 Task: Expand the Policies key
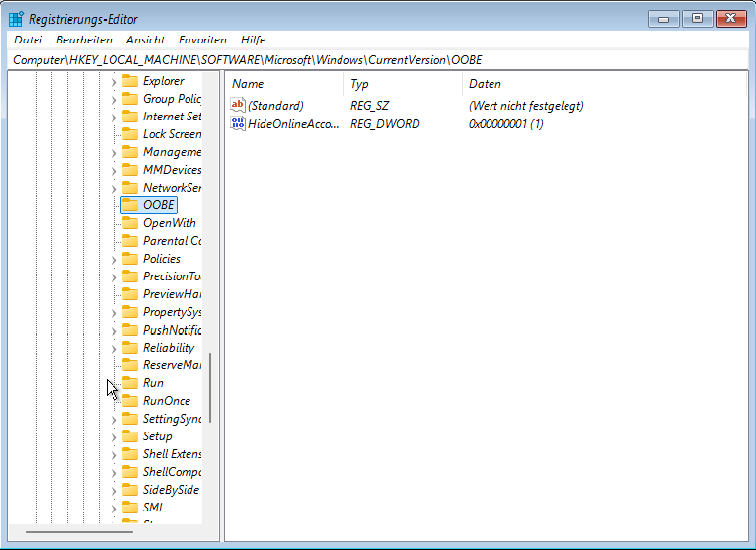tap(113, 260)
